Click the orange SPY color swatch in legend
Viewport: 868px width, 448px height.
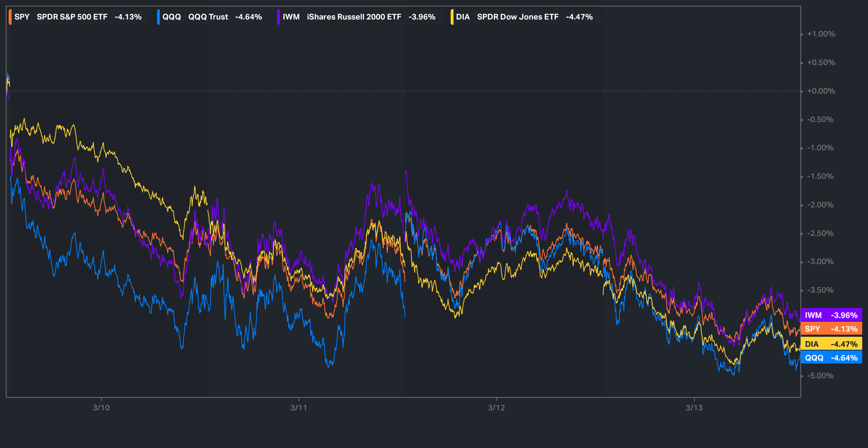[x=10, y=17]
